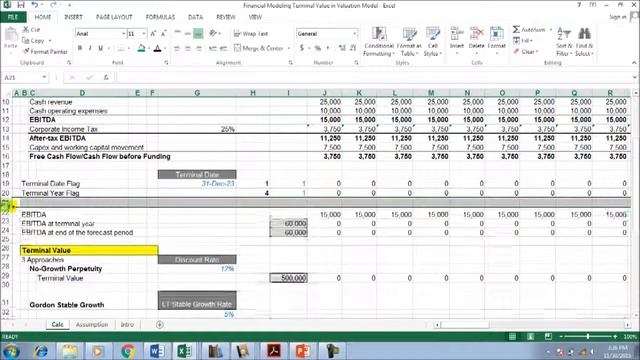The height and width of the screenshot is (360, 640).
Task: Click the Save icon in quick access toolbar
Action: coord(20,5)
